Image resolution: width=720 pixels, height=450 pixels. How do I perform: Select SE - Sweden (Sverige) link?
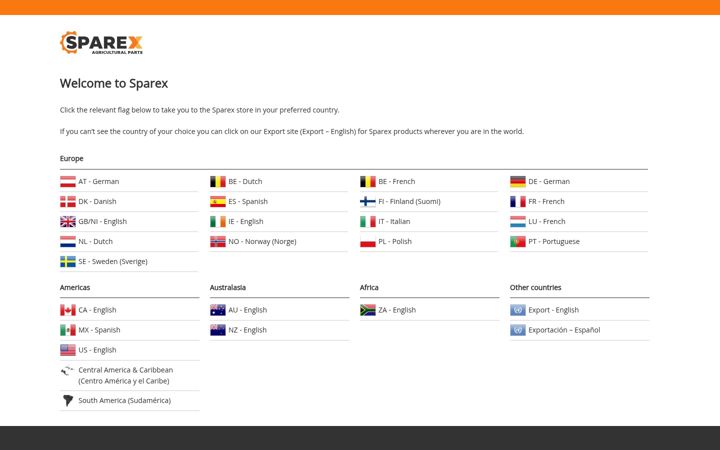point(113,261)
